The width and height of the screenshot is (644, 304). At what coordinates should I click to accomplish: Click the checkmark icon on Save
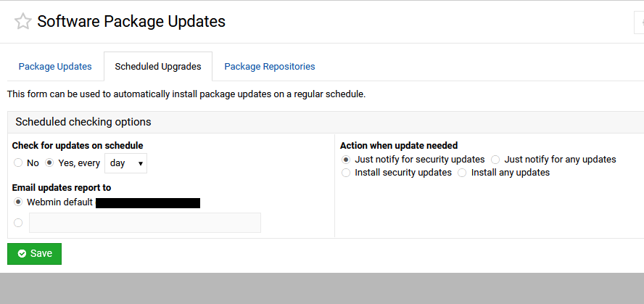22,253
